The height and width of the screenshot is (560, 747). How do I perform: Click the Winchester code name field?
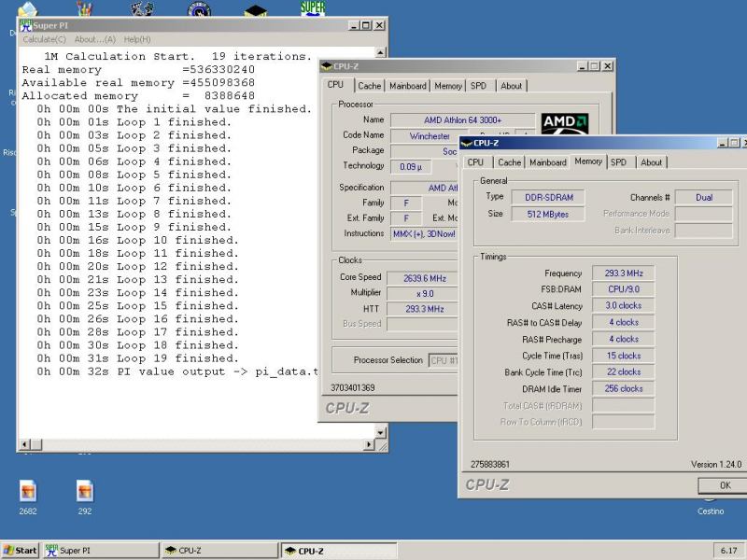tap(430, 136)
